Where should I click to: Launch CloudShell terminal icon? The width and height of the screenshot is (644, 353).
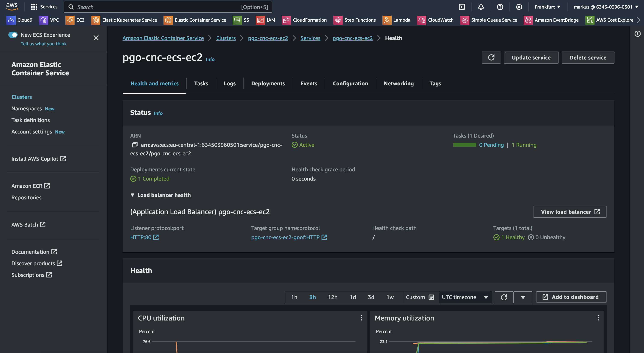462,7
